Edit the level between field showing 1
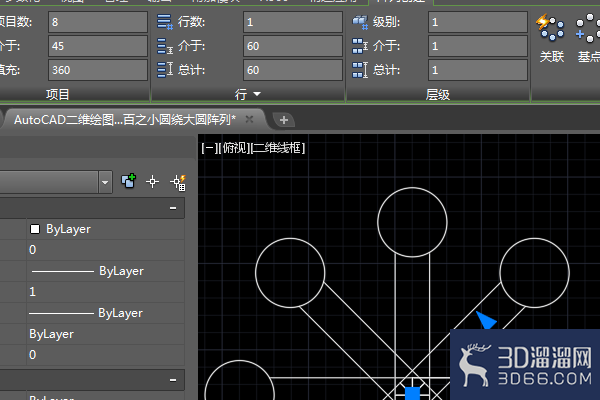 478,46
